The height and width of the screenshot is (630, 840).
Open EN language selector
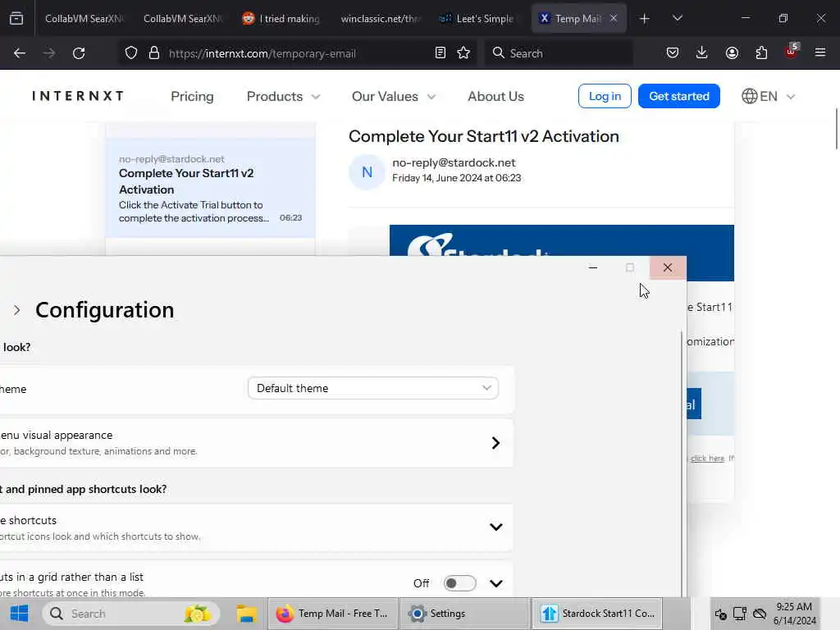[768, 97]
